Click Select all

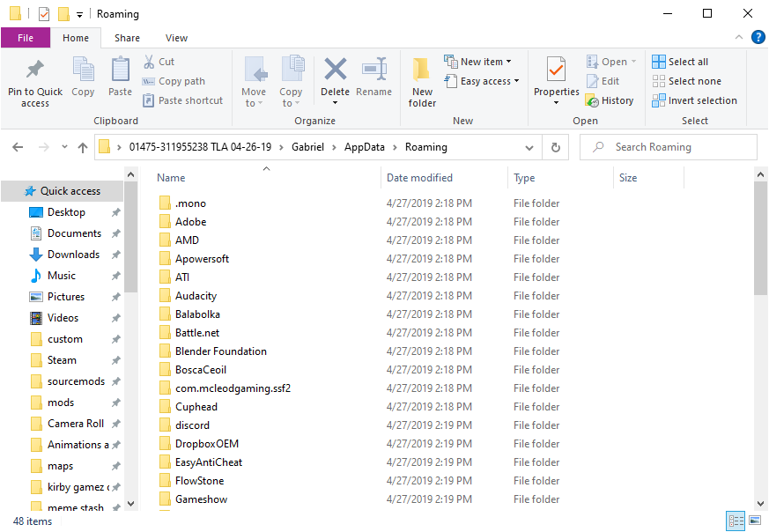(x=680, y=62)
